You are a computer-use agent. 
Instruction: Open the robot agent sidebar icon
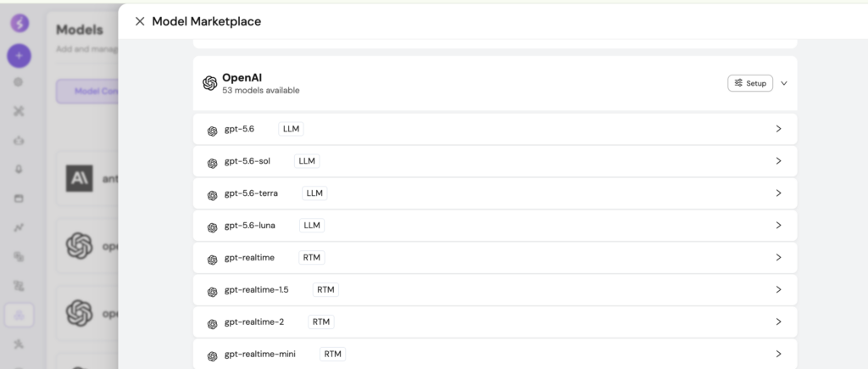click(x=19, y=141)
